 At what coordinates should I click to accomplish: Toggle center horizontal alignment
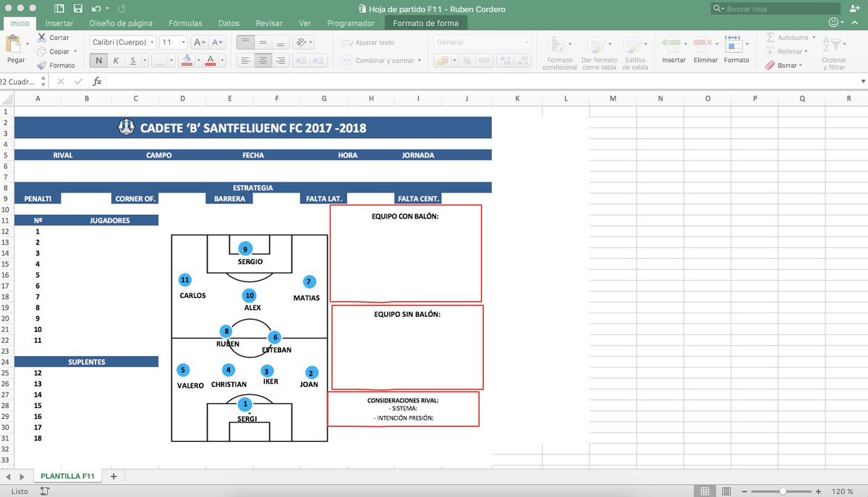coord(263,60)
